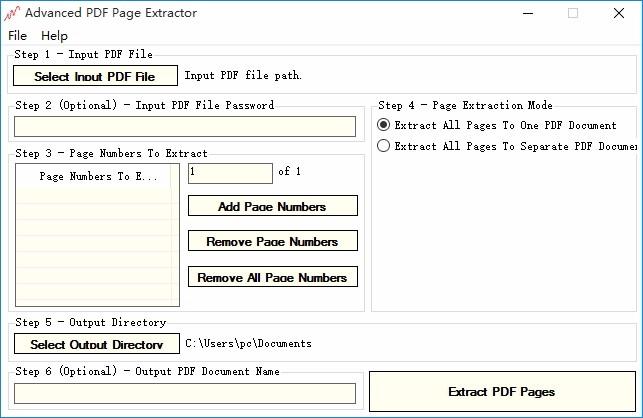Click the Advanced PDF Page Extractor app icon

tap(13, 13)
